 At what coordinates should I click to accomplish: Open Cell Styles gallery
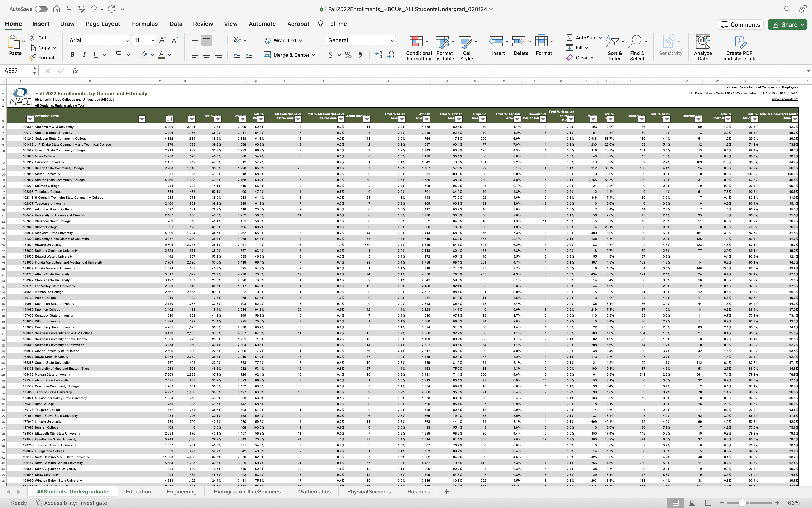click(x=467, y=48)
